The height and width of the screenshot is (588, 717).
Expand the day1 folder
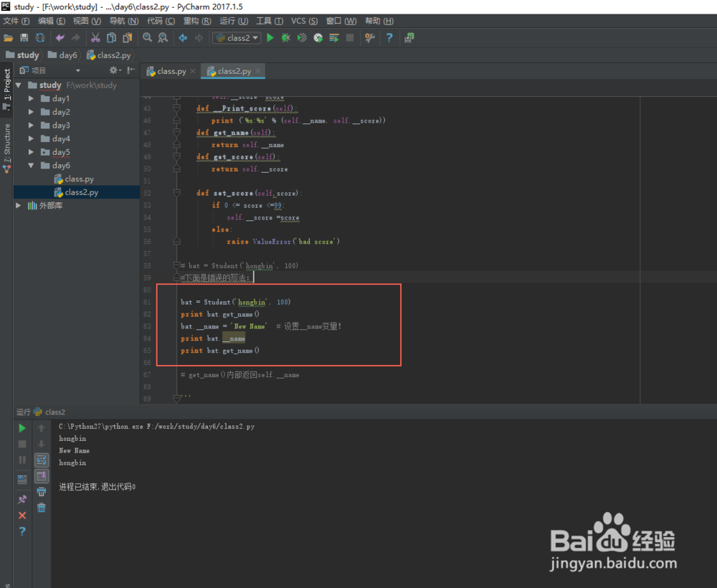point(31,98)
